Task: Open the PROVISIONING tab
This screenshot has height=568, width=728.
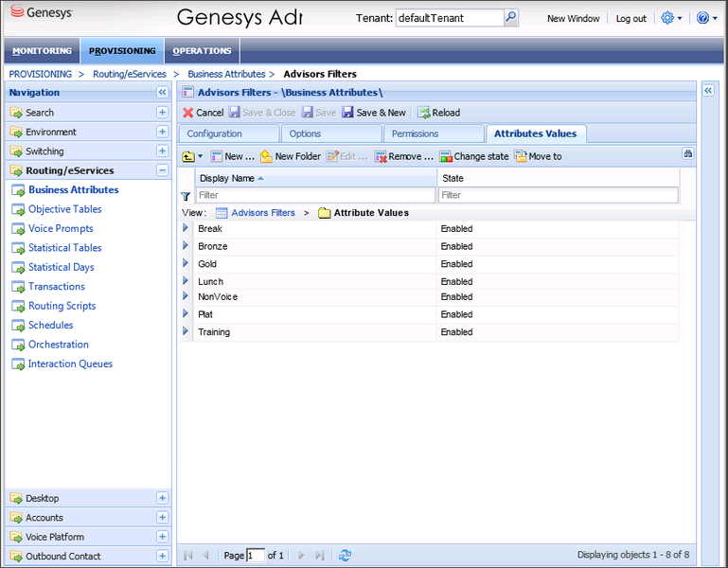Action: point(122,50)
